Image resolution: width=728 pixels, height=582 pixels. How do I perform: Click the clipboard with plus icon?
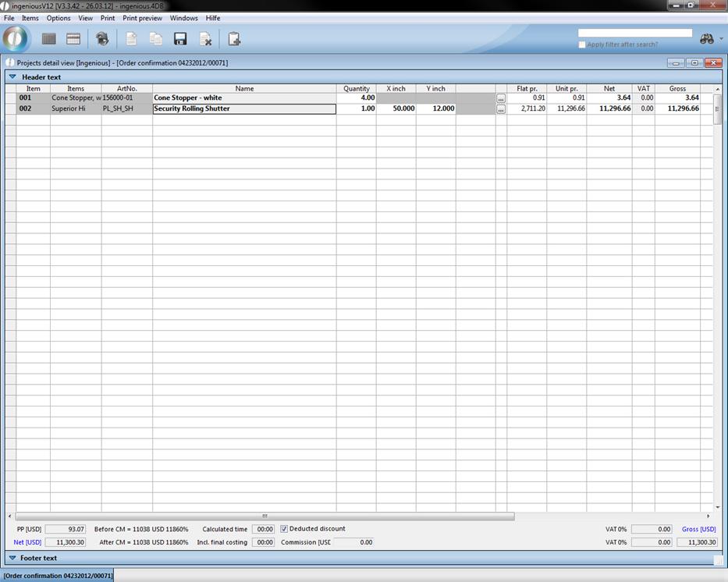[x=234, y=38]
